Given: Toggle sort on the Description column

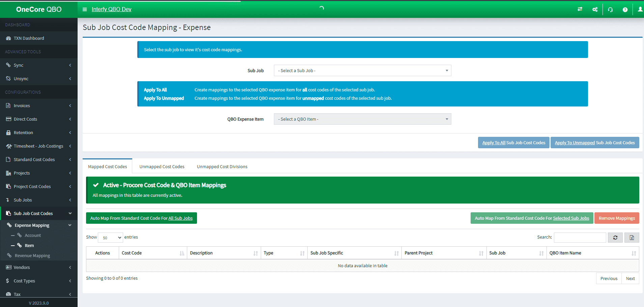Looking at the screenshot, I should pyautogui.click(x=223, y=253).
